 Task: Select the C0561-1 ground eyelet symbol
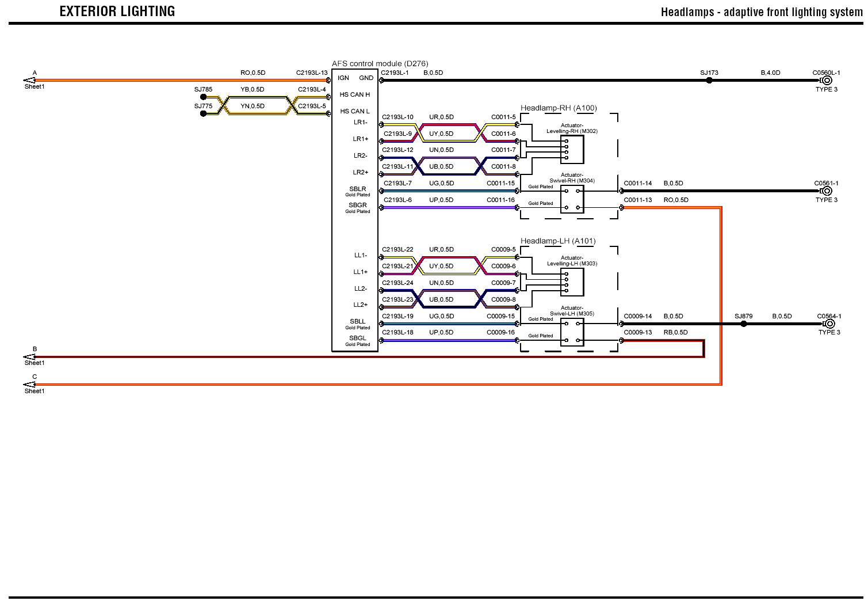click(827, 191)
